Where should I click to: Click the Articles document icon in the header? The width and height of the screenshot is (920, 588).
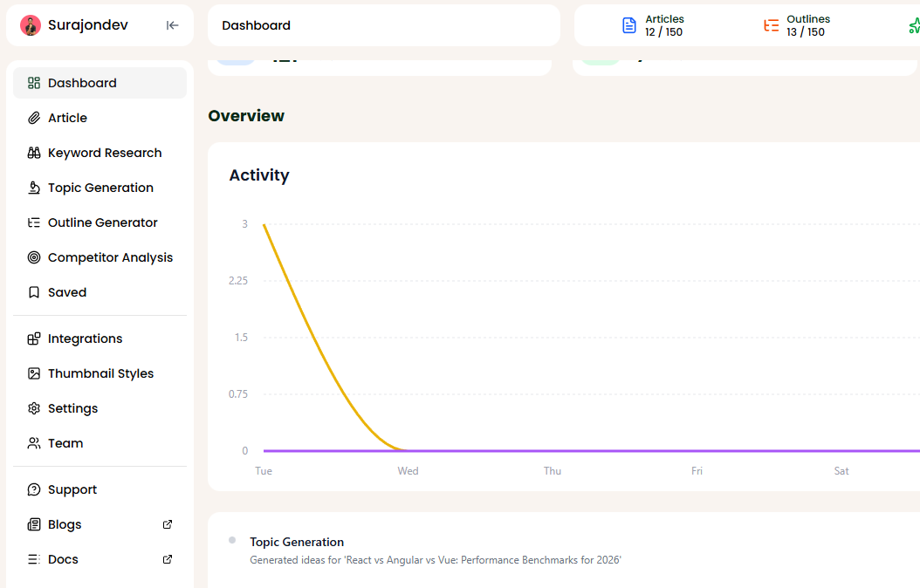[629, 25]
